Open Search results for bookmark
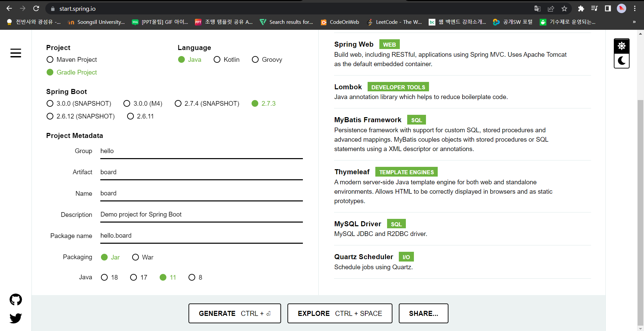 coord(287,22)
